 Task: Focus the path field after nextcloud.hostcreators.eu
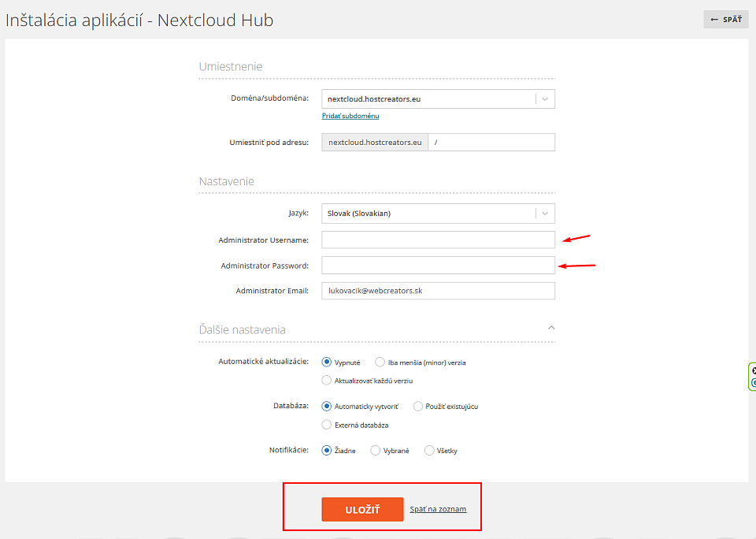(491, 143)
